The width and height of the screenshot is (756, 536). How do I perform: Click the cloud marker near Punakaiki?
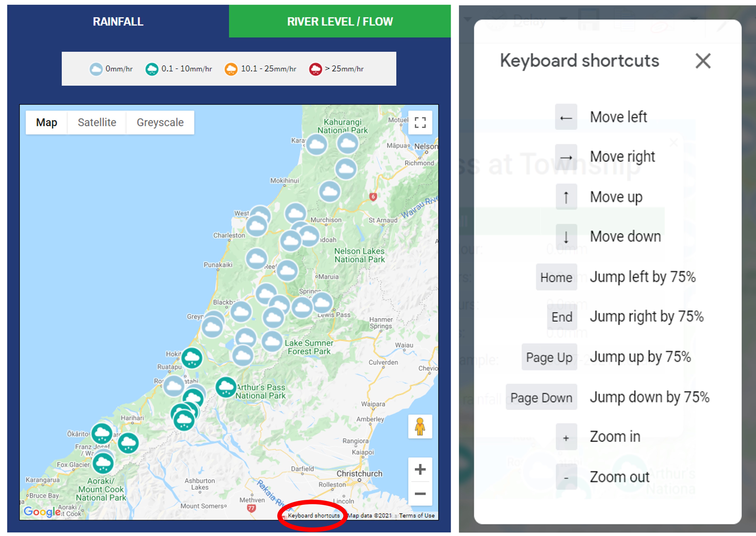(x=256, y=259)
